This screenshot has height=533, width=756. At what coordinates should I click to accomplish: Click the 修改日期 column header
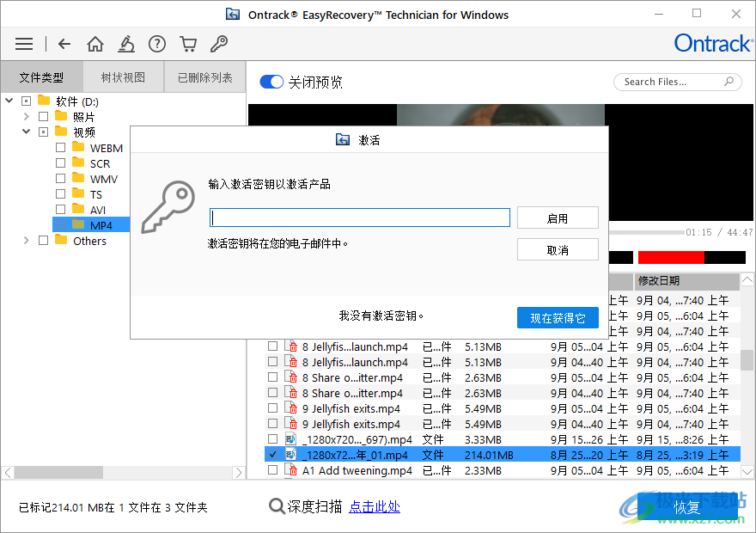coord(686,281)
